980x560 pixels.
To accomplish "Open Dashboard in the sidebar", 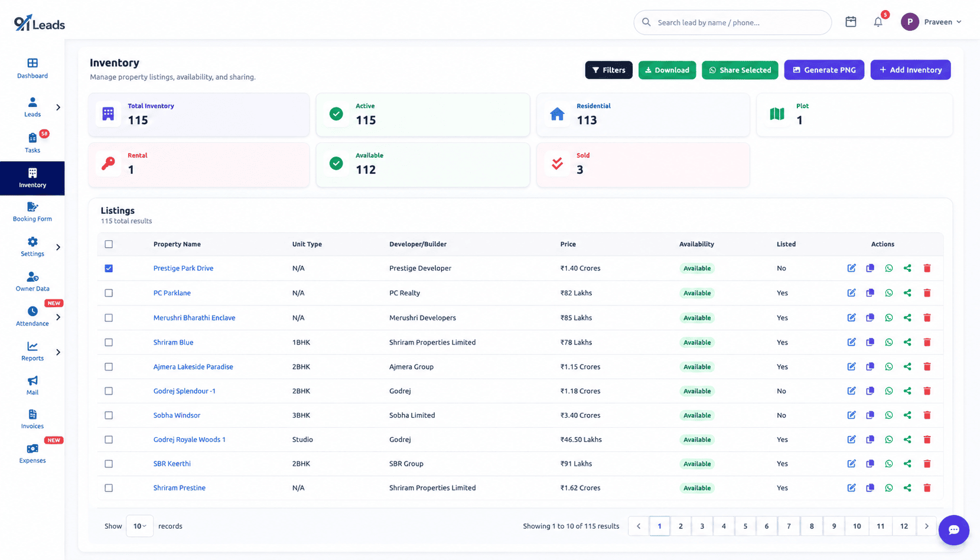I will click(x=32, y=68).
